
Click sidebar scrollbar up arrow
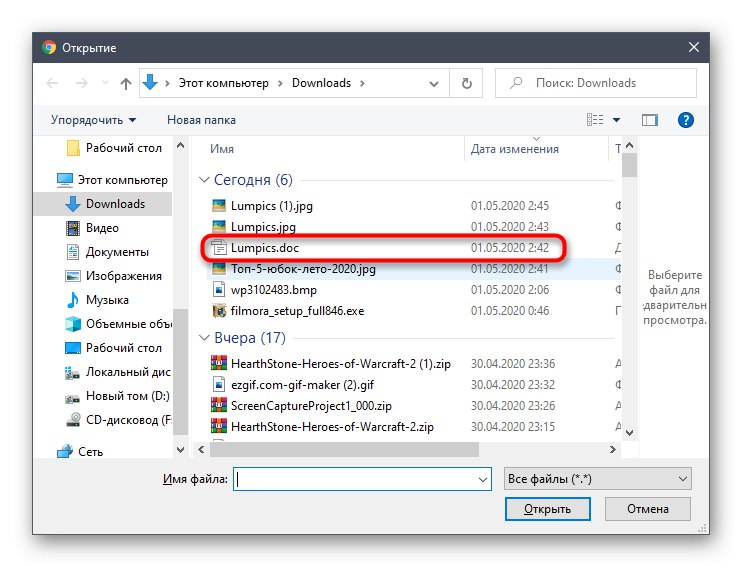180,146
